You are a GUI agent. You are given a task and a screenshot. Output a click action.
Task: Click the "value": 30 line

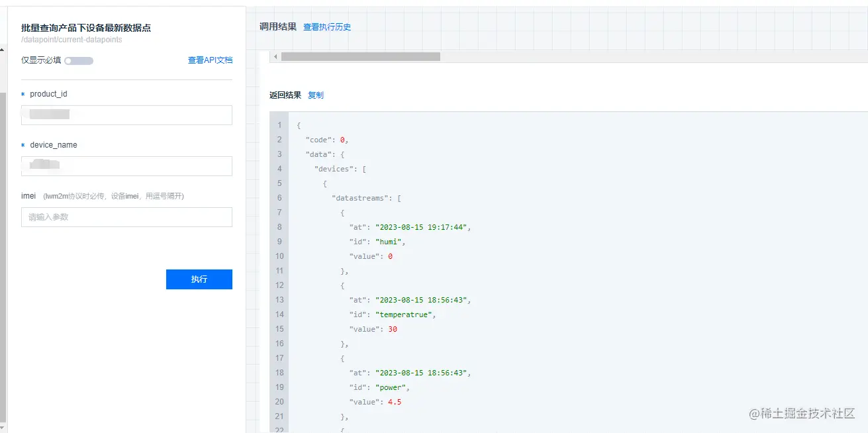click(x=373, y=329)
